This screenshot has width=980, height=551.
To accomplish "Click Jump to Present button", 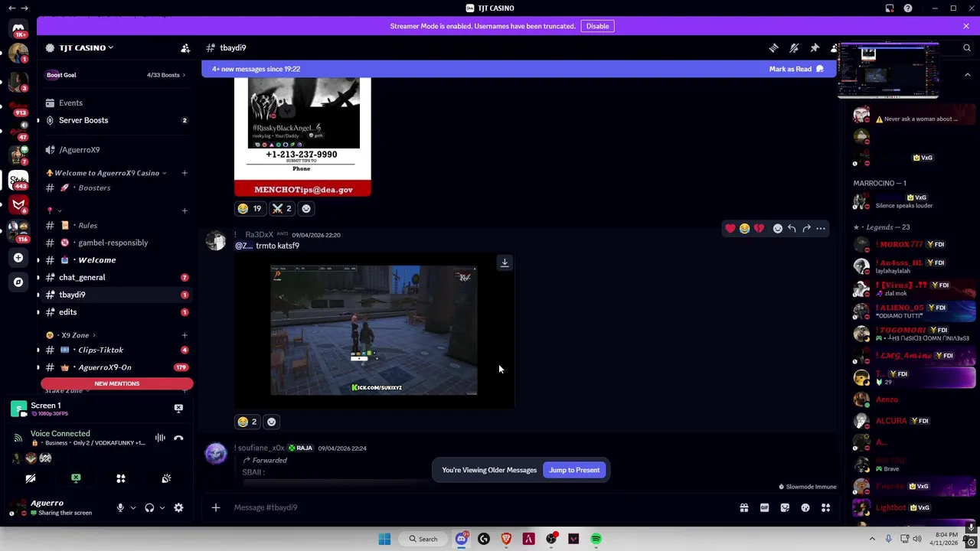I will 574,470.
